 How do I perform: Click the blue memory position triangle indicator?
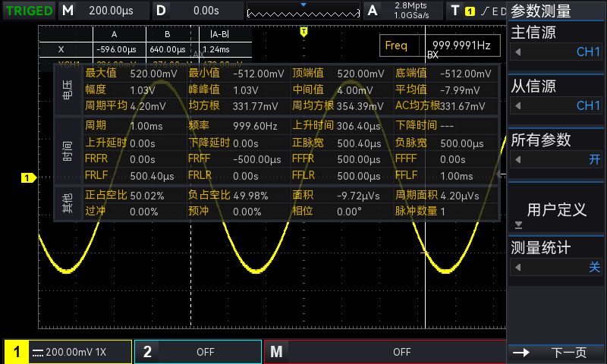pyautogui.click(x=303, y=5)
